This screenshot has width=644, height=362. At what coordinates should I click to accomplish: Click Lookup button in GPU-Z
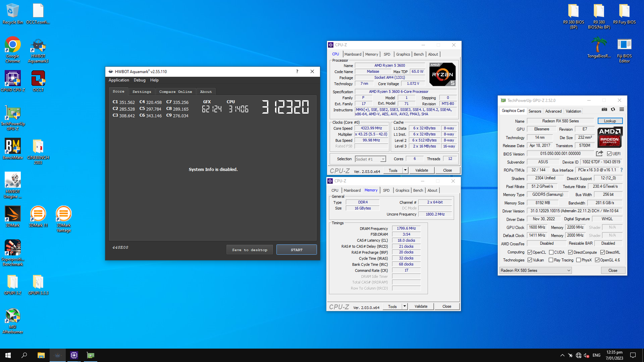tap(610, 121)
